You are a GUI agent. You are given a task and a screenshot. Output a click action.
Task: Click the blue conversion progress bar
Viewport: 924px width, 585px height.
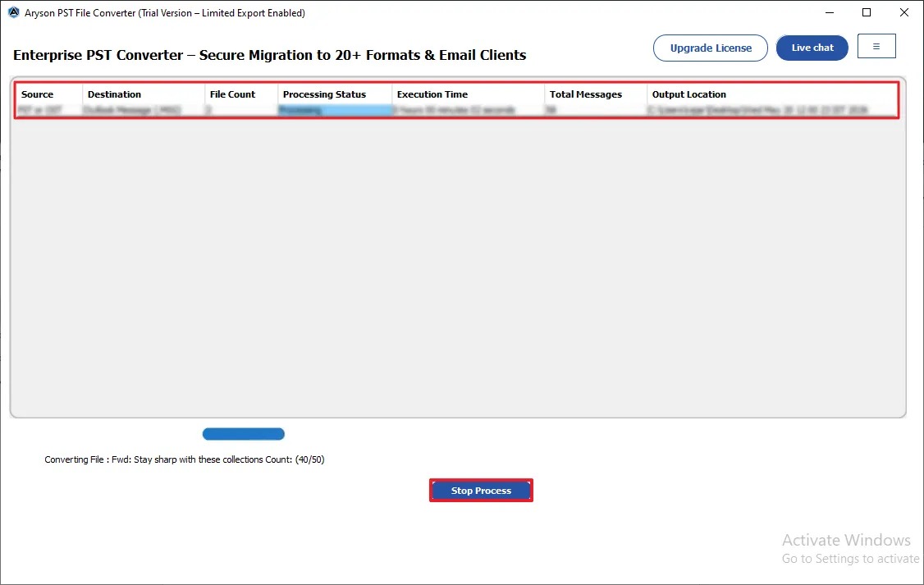(244, 434)
